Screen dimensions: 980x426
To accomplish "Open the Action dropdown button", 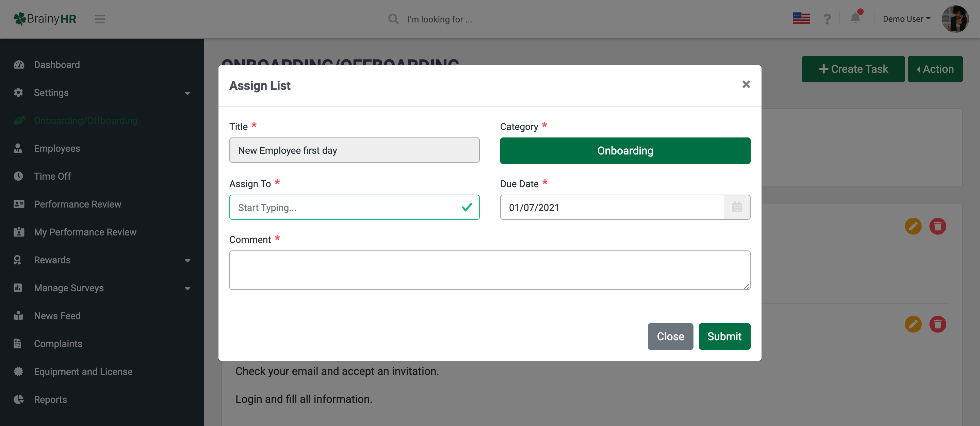I will click(x=935, y=69).
